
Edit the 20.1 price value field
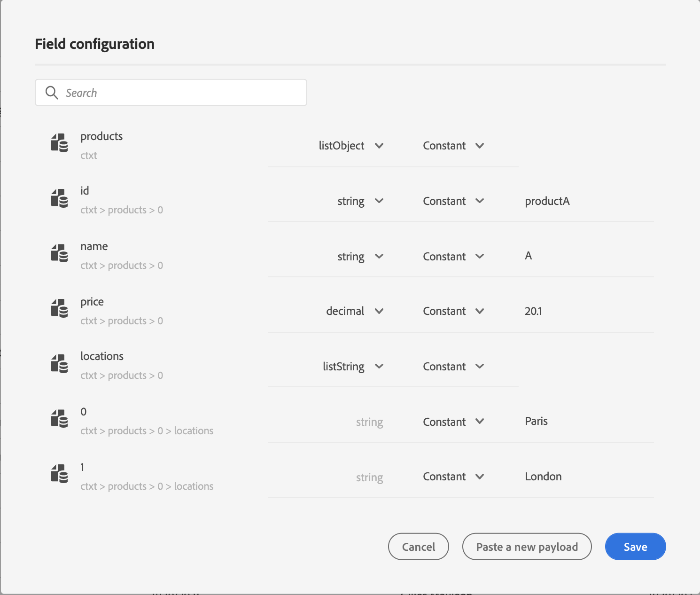pyautogui.click(x=587, y=311)
